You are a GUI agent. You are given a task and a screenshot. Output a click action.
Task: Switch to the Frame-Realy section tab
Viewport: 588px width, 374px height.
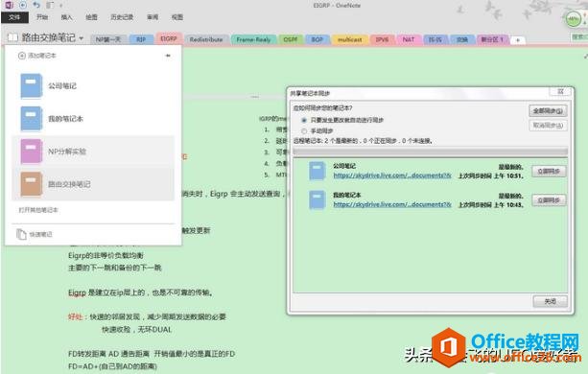(253, 39)
